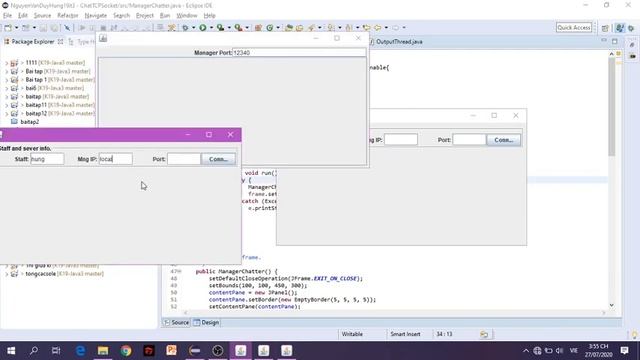Expand the 1111 project tree node

7,63
